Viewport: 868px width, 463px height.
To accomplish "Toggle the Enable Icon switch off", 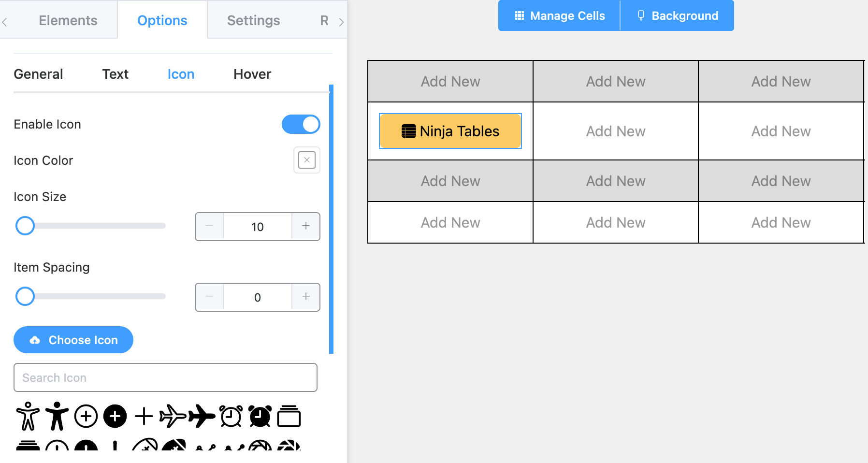I will tap(301, 124).
